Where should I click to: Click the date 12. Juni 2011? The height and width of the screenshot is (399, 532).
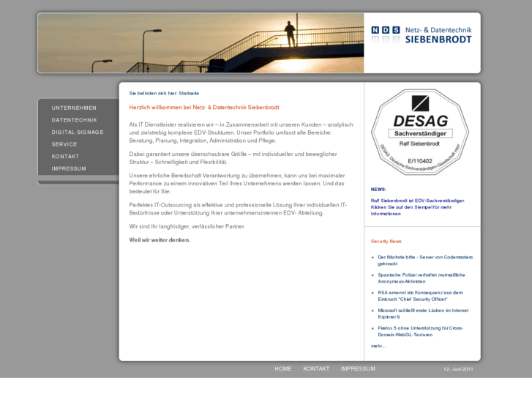tap(458, 369)
